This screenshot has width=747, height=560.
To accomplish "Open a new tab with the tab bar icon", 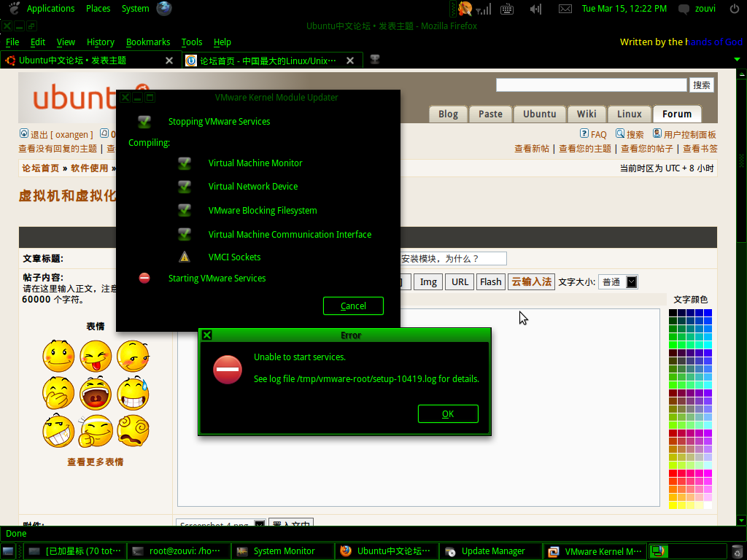I will (375, 60).
